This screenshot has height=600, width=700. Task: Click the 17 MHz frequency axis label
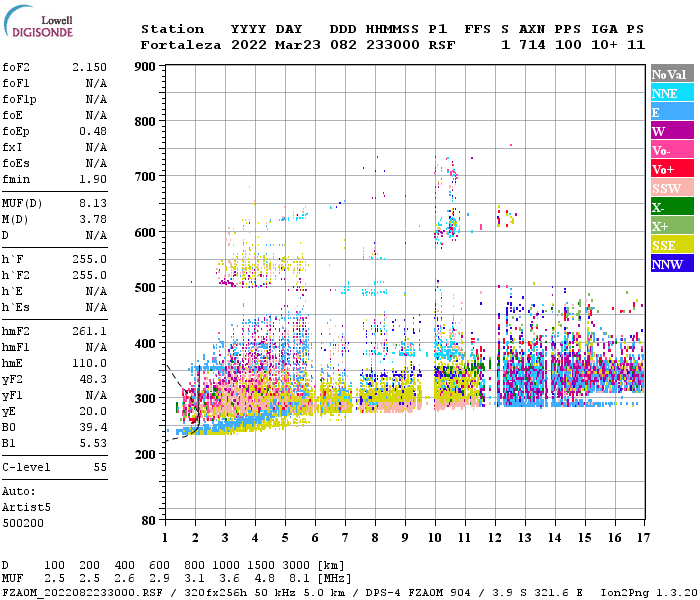pyautogui.click(x=643, y=538)
